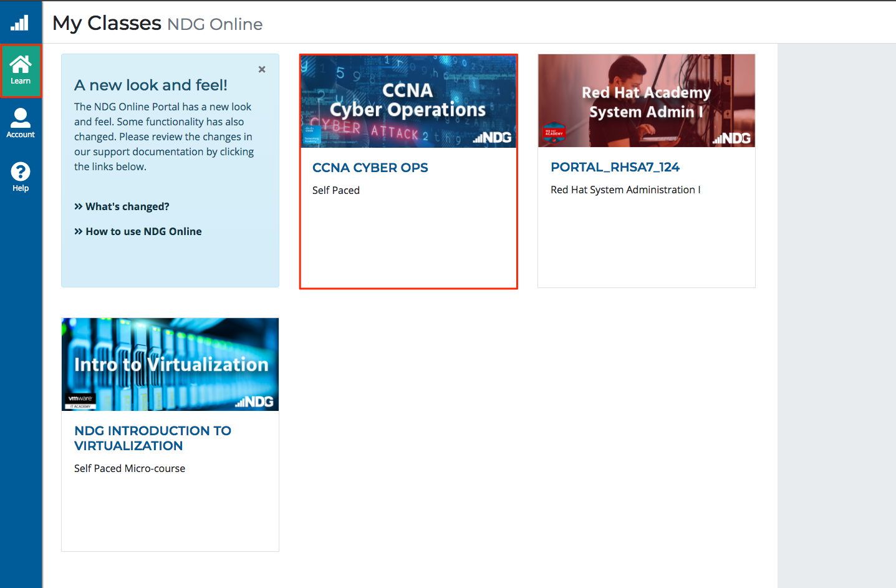
Task: Click the CCNA Cyber Operations banner image
Action: [x=408, y=100]
